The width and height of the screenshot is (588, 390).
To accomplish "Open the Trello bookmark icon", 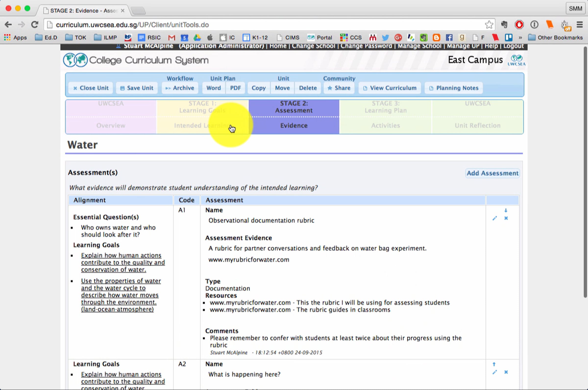I will tap(508, 38).
